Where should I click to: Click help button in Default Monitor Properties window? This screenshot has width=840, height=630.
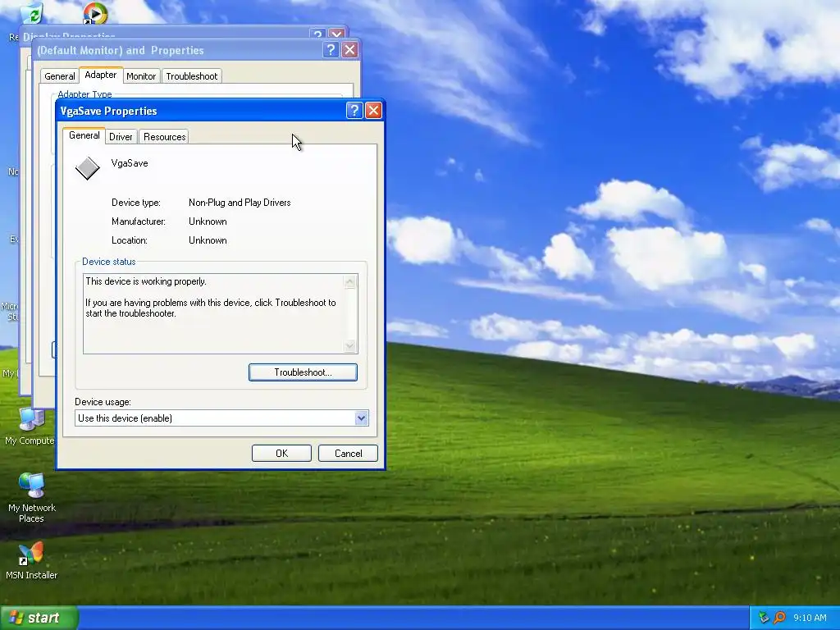[x=331, y=50]
